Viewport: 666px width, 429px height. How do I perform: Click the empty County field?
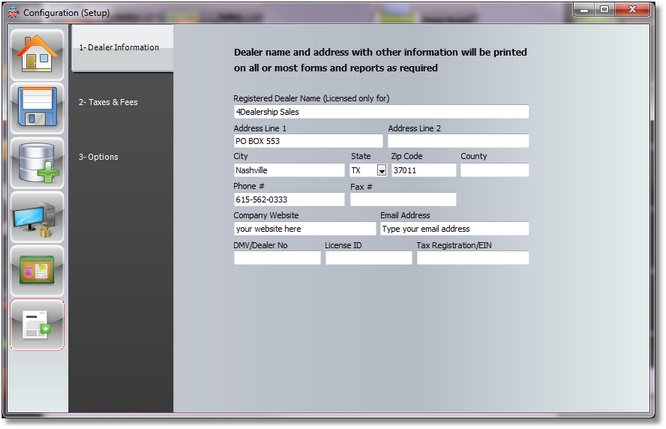pyautogui.click(x=494, y=171)
